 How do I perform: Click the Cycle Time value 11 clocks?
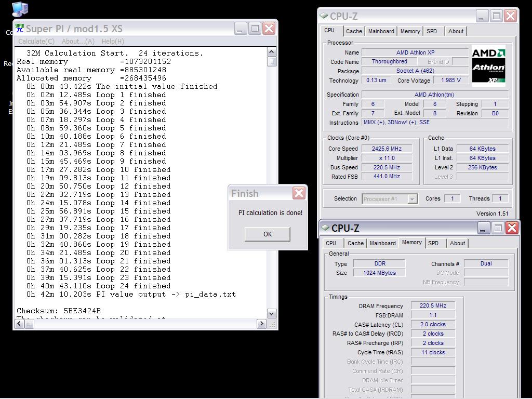coord(433,353)
